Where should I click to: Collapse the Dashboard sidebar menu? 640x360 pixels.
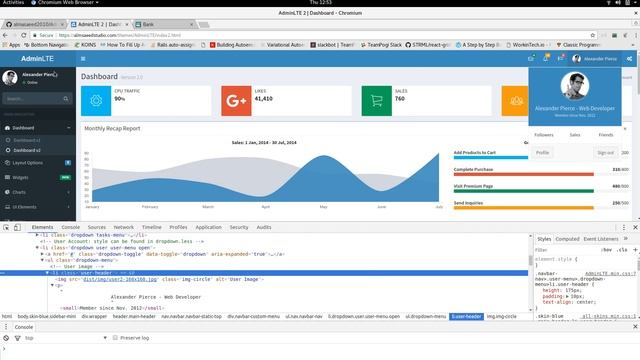(38, 128)
